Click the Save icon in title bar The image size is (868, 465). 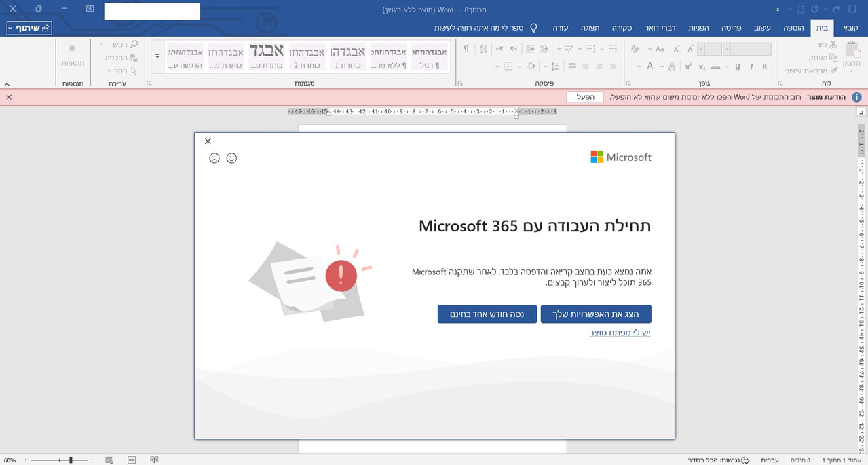852,9
